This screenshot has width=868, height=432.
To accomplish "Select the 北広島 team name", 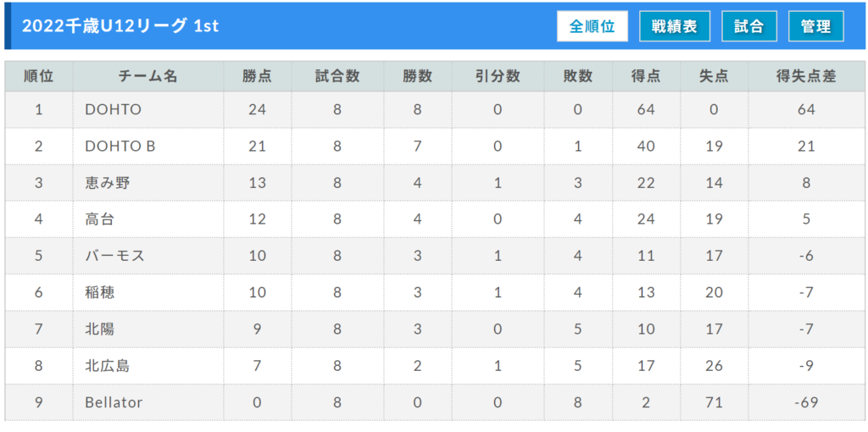I will click(x=108, y=366).
